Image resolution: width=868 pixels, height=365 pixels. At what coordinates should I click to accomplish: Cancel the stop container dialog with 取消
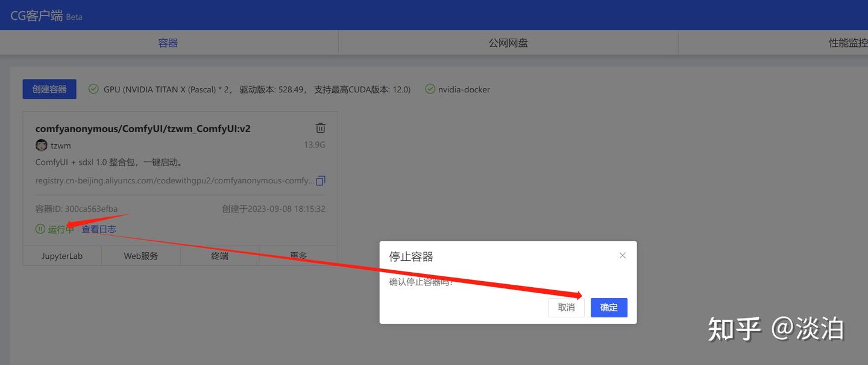pos(565,308)
